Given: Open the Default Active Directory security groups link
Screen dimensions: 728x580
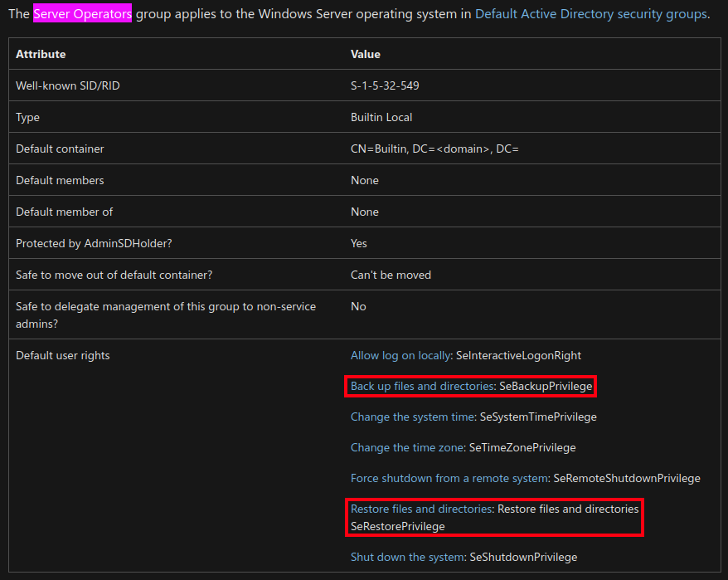Looking at the screenshot, I should tap(591, 14).
